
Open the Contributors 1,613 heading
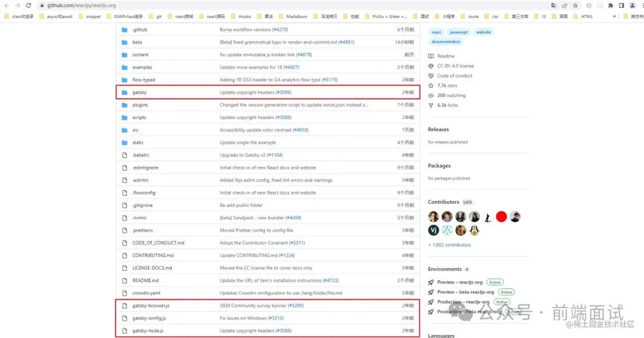451,202
